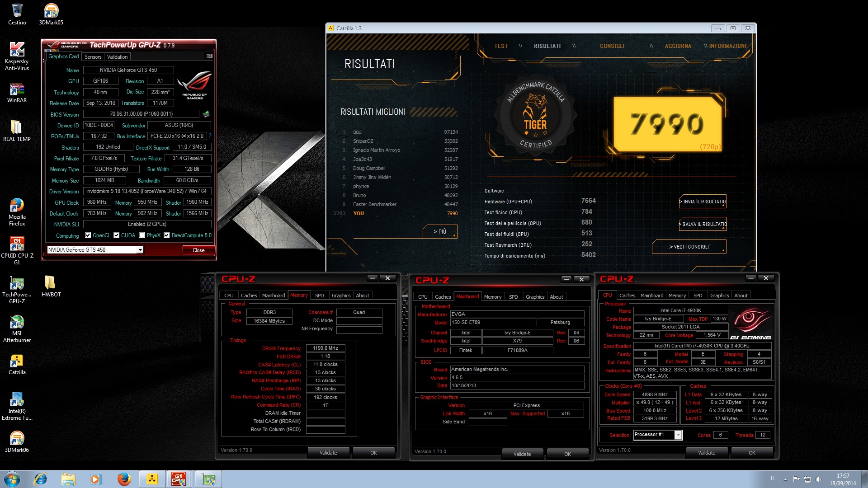This screenshot has height=488, width=868.
Task: Show hidden system tray icons
Action: pos(785,479)
